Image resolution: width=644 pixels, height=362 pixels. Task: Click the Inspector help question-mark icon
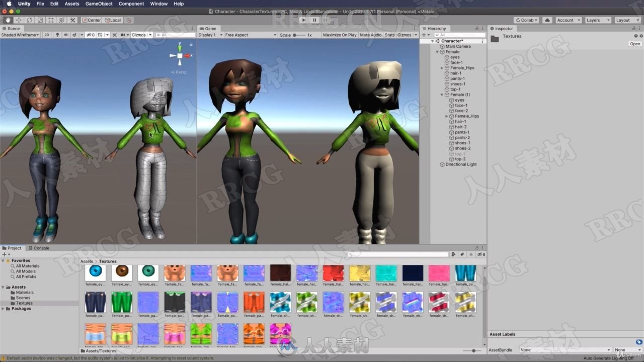636,36
